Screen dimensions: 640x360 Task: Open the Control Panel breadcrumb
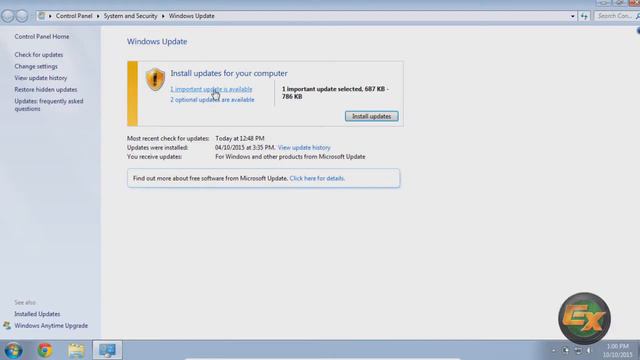pos(74,16)
